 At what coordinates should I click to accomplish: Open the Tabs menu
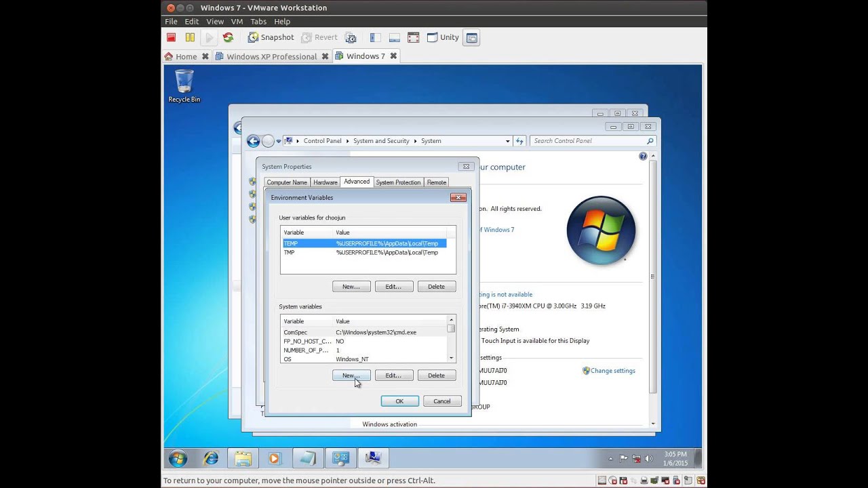pos(258,22)
